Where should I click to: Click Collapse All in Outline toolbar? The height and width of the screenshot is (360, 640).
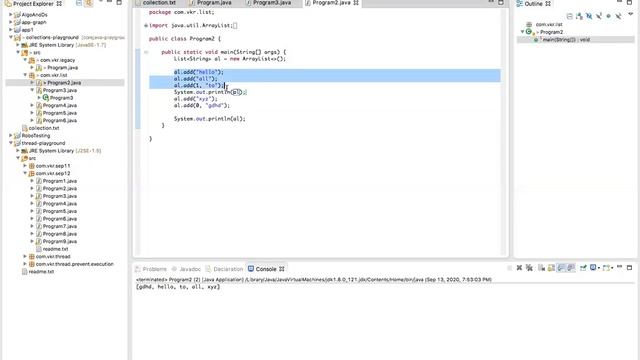pos(570,16)
